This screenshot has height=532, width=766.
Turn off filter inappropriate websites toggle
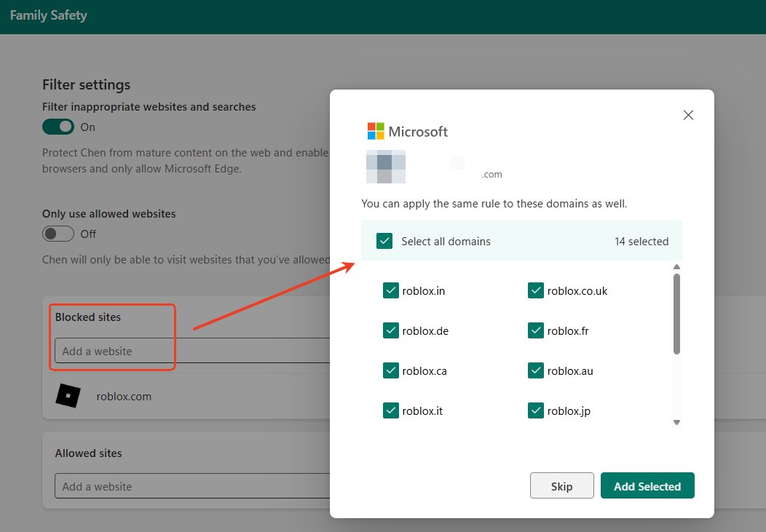pos(58,127)
